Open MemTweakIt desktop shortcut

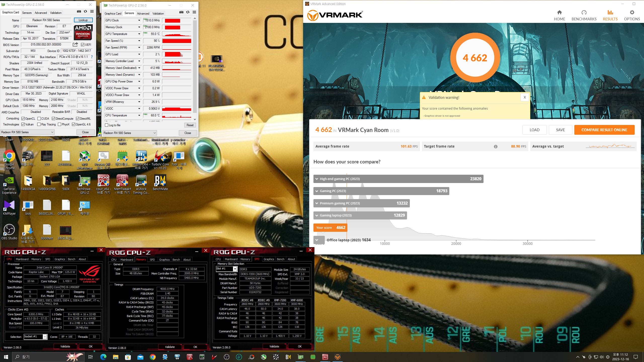123,184
